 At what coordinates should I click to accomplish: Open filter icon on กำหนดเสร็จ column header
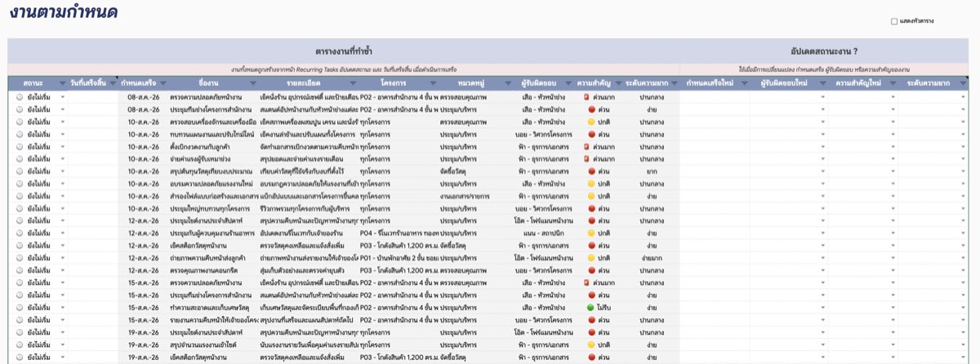click(x=163, y=84)
